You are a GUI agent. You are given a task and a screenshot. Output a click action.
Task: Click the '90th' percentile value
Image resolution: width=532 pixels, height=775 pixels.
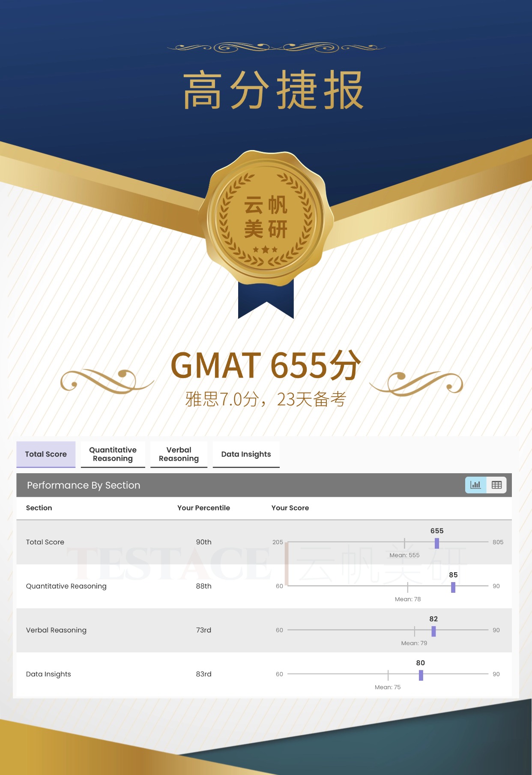[203, 542]
